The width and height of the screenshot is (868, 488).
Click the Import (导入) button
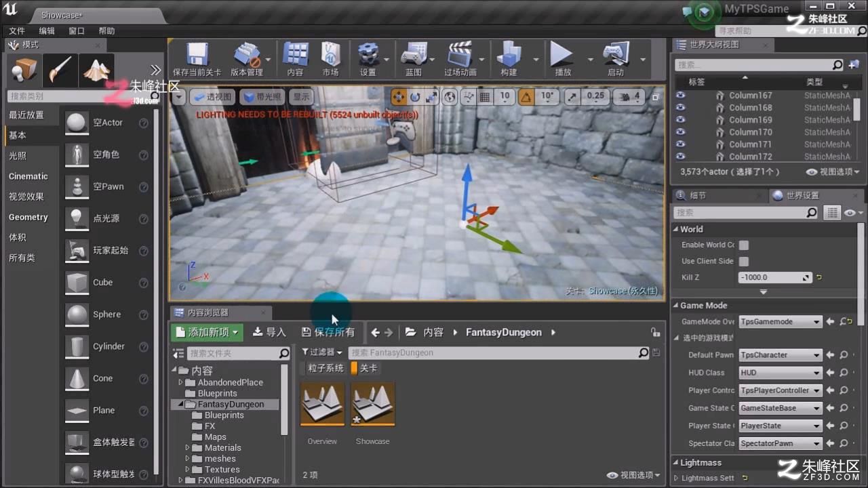[269, 332]
